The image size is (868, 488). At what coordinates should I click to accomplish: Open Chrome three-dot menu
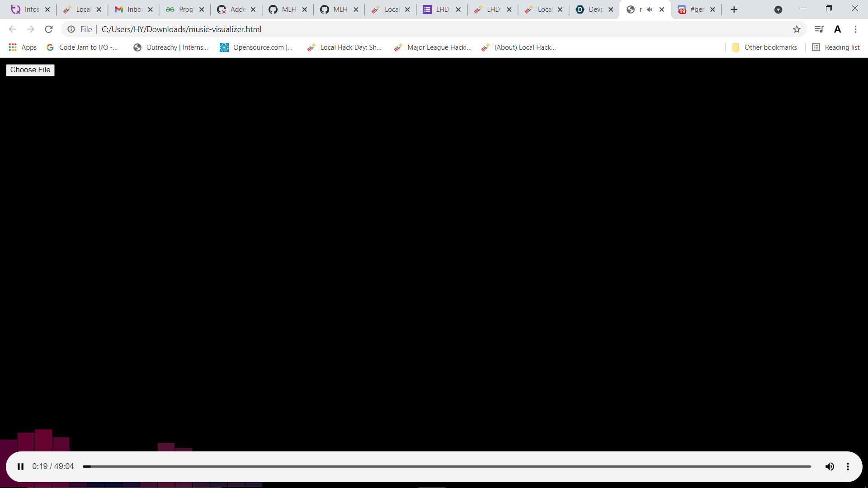(x=855, y=29)
